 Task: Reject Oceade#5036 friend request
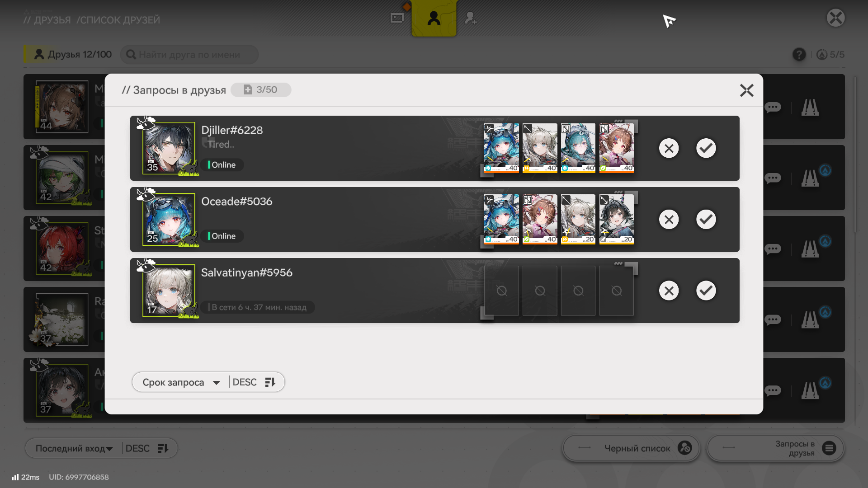[x=669, y=220]
